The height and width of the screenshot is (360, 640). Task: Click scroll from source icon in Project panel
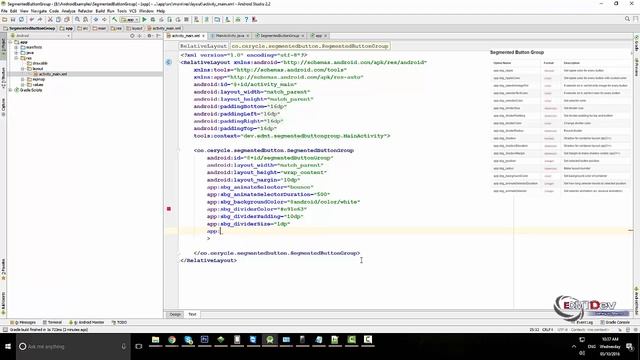132,36
